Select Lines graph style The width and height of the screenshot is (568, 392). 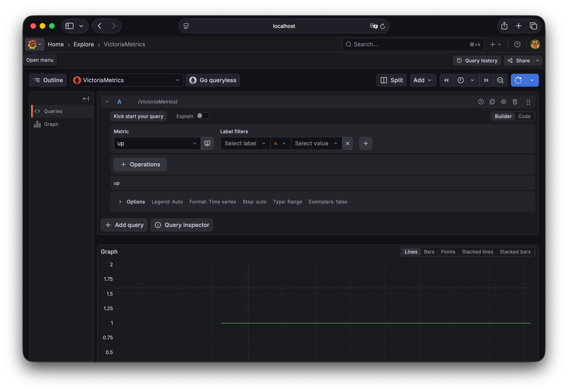click(x=411, y=252)
